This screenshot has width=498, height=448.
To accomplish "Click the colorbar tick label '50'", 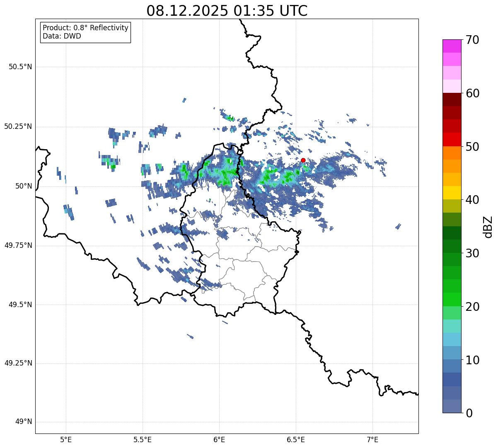I will tap(472, 147).
